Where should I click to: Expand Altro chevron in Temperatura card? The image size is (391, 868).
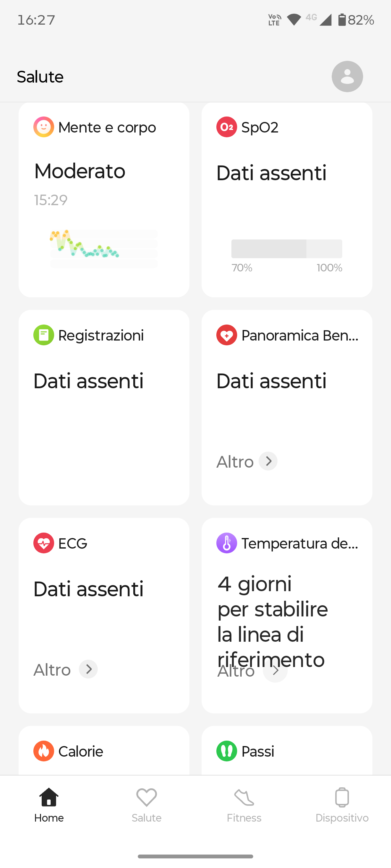pyautogui.click(x=275, y=671)
